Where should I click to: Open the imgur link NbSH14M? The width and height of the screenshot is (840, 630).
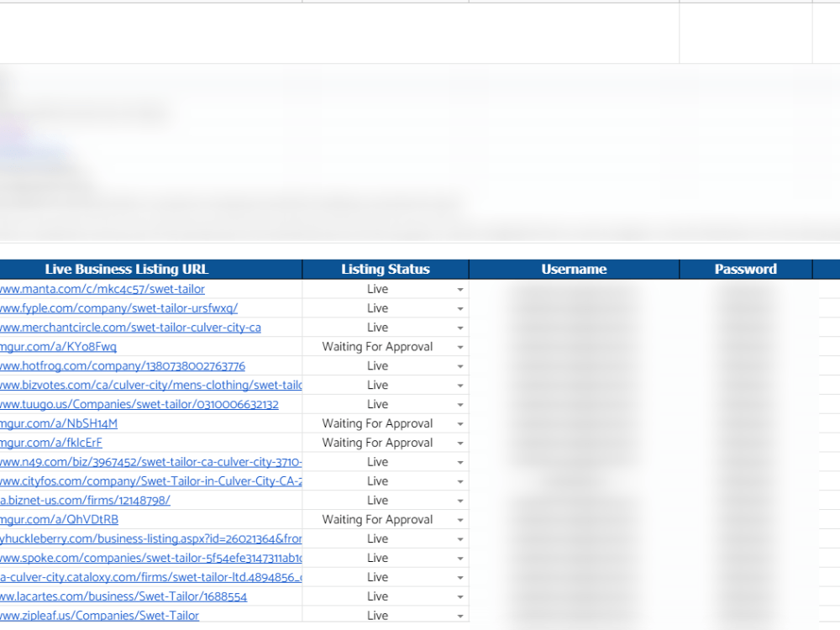click(x=59, y=423)
